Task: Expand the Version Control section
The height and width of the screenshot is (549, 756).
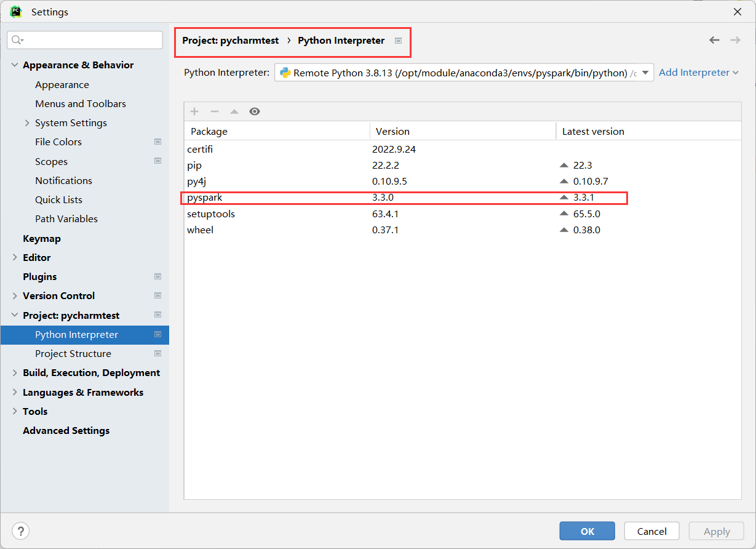Action: tap(15, 295)
